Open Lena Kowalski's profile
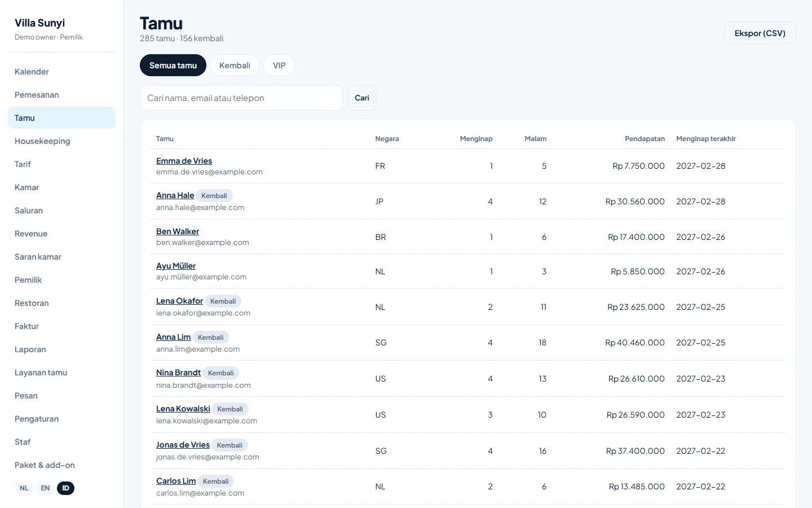Viewport: 812px width, 508px height. (183, 409)
